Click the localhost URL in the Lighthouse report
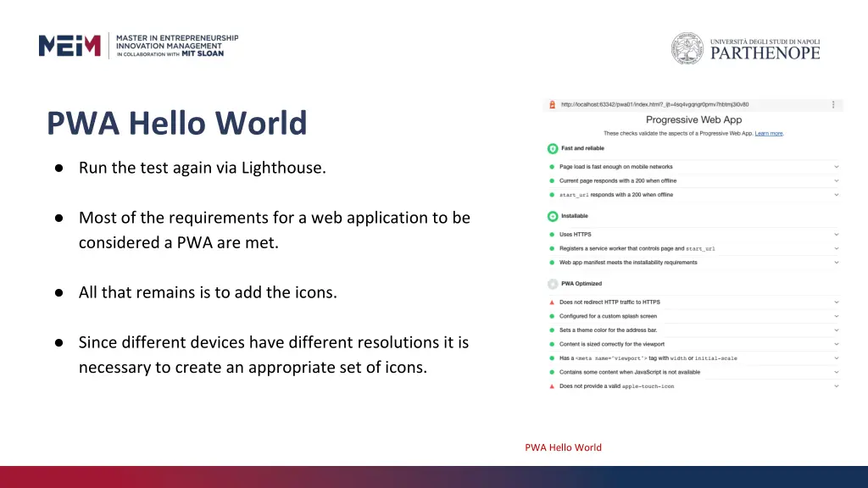Screen dimensions: 868x488 pos(655,104)
